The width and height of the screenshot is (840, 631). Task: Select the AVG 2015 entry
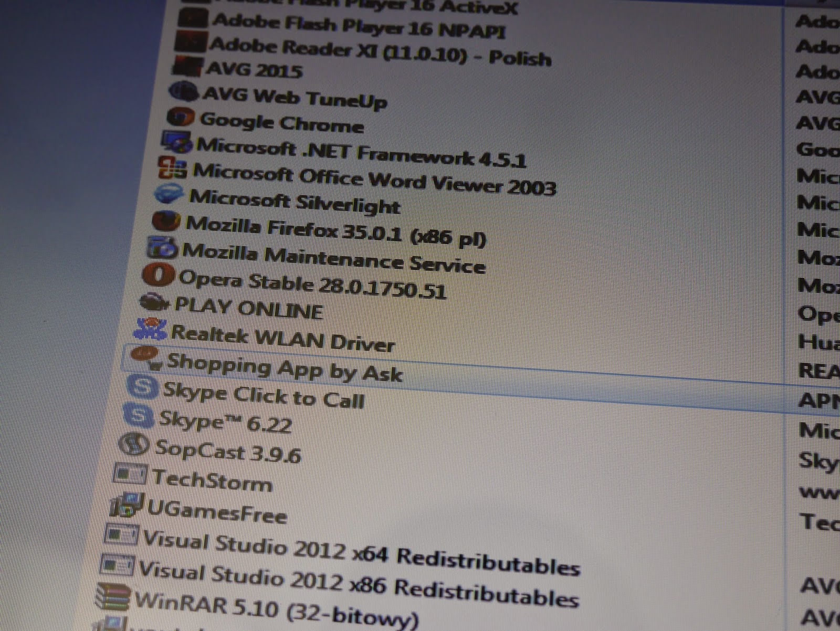254,69
